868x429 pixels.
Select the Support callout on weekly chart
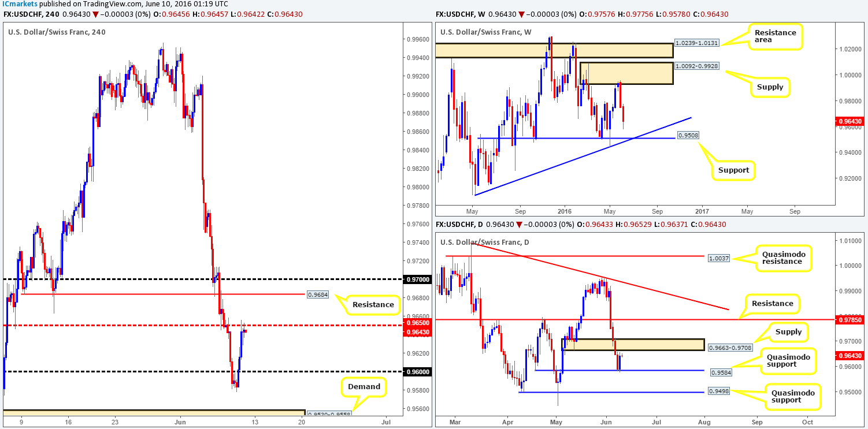pyautogui.click(x=734, y=170)
